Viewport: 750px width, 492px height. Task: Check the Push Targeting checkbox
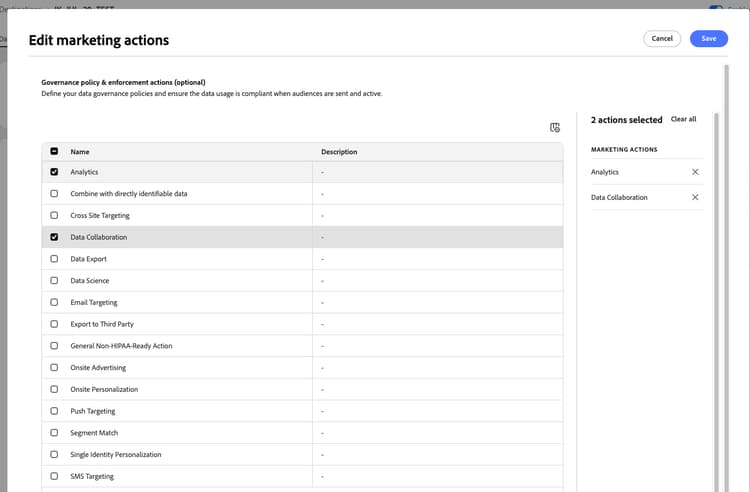point(54,411)
